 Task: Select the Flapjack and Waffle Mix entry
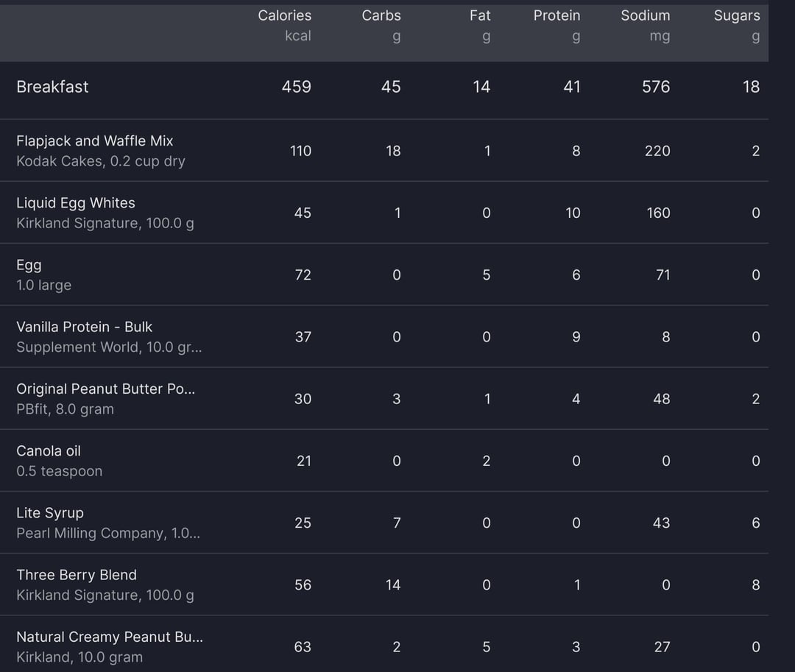(x=384, y=150)
